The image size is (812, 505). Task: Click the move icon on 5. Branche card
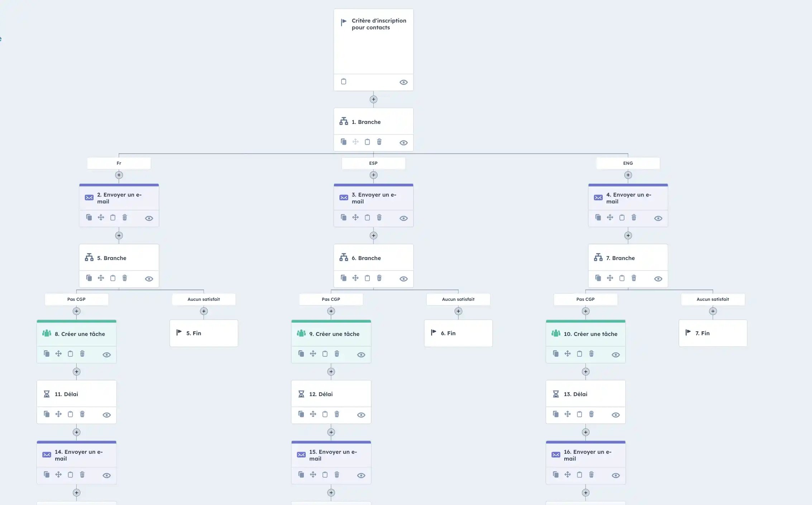coord(101,278)
